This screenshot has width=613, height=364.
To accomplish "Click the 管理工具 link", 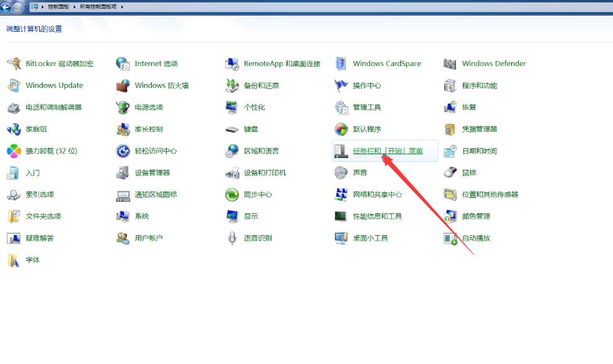I will click(x=367, y=107).
